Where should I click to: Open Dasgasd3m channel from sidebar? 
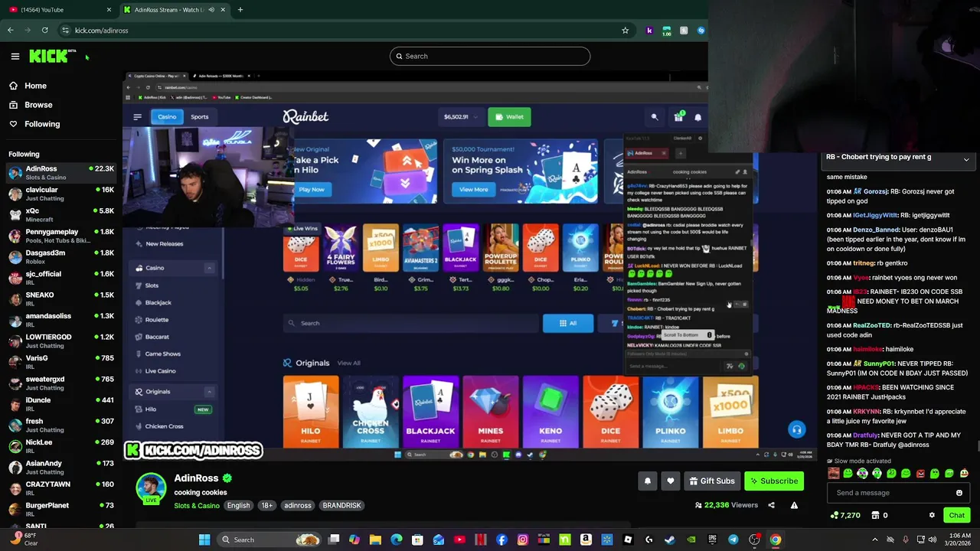click(61, 257)
